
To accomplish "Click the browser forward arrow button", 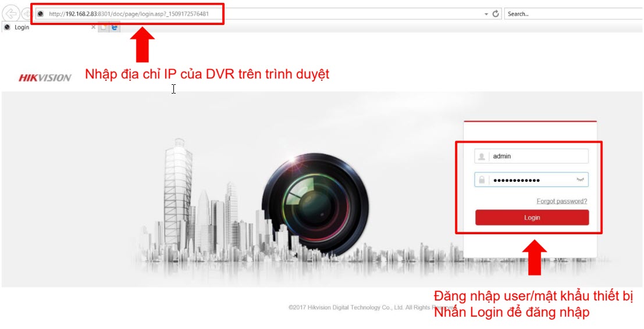I will click(x=26, y=14).
